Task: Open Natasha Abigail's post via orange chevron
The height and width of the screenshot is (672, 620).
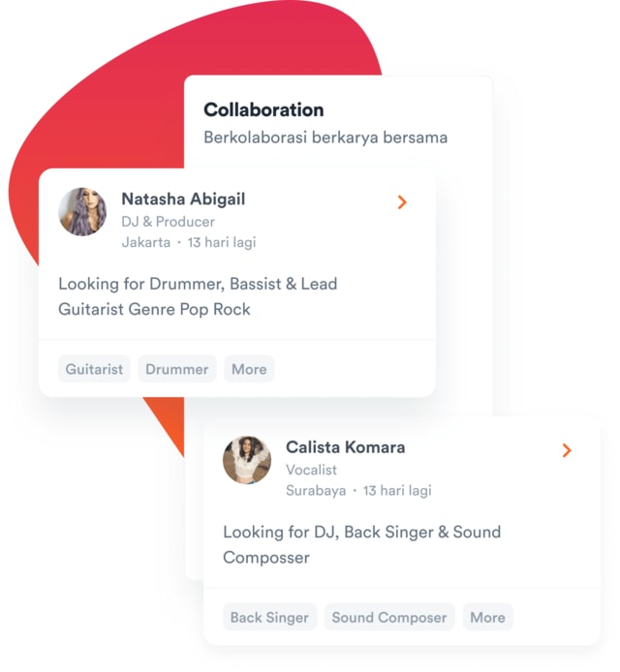Action: click(402, 201)
